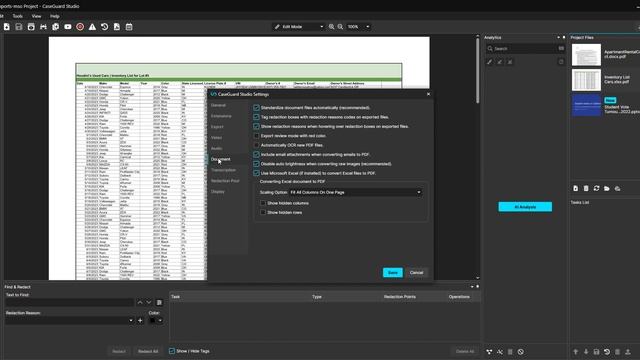Select the Export settings tab

(217, 127)
